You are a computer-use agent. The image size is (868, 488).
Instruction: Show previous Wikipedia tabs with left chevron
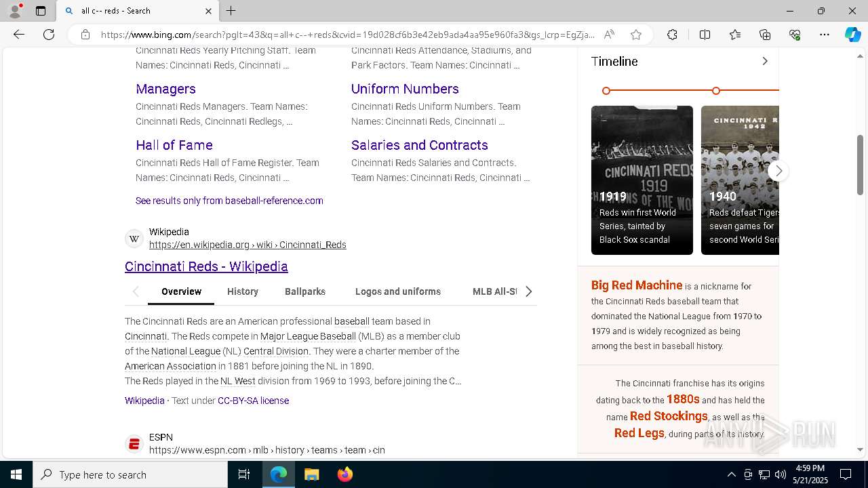[136, 291]
